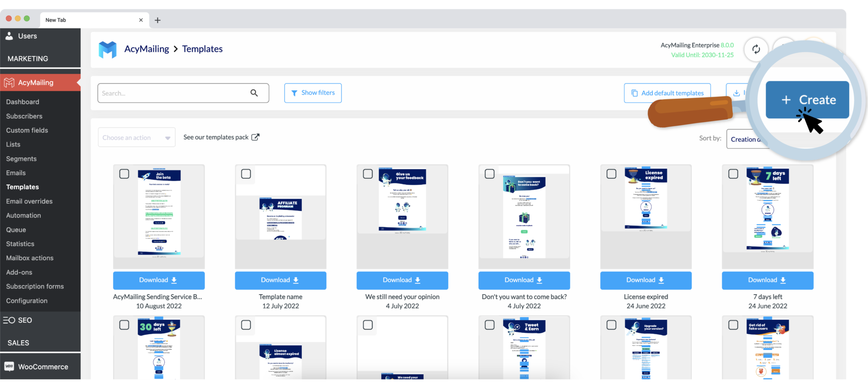Open the external link icon beside templates pack
868x382 pixels.
click(x=255, y=137)
